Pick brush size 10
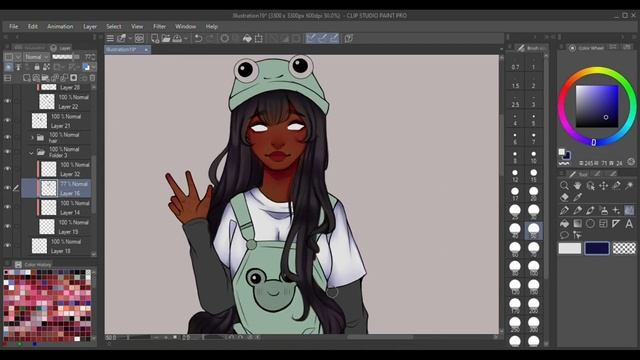The width and height of the screenshot is (640, 360). 533,157
